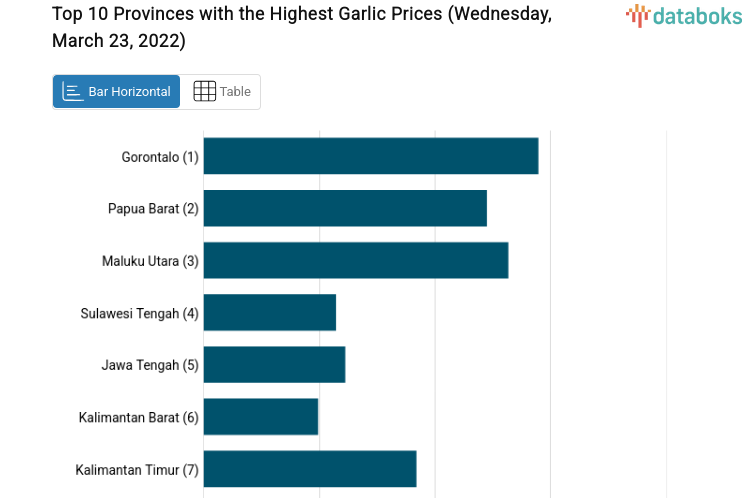The height and width of the screenshot is (498, 753).
Task: Click the Papua Barat bar
Action: pyautogui.click(x=344, y=208)
